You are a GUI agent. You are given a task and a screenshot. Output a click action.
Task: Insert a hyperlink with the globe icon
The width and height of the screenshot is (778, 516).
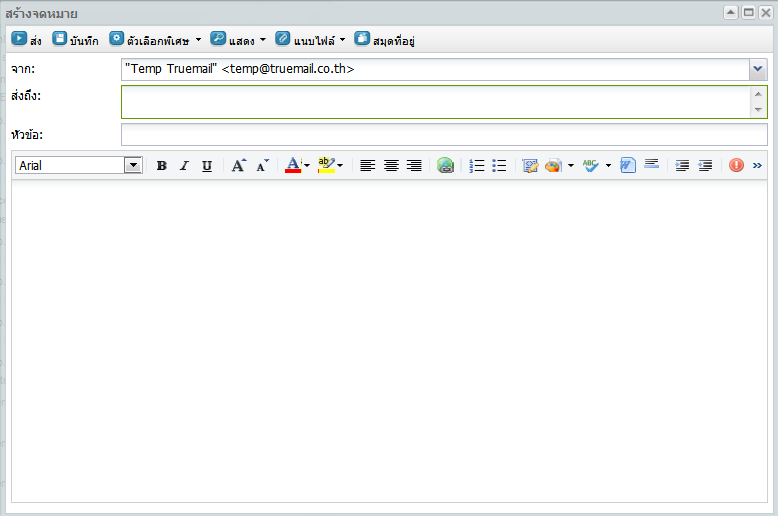(x=446, y=166)
